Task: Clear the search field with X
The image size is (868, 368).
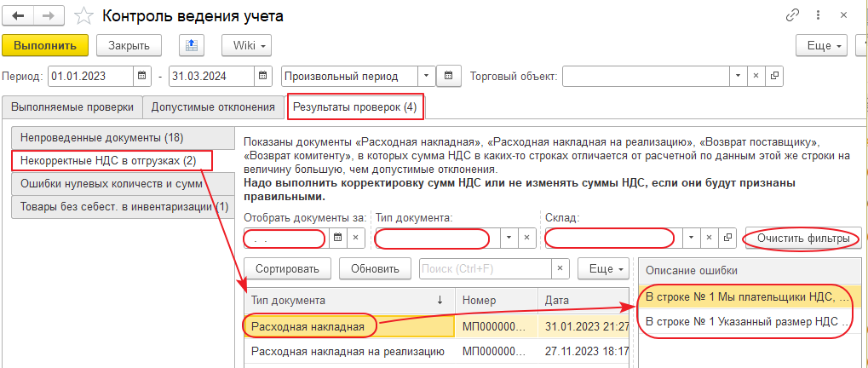Action: 560,268
